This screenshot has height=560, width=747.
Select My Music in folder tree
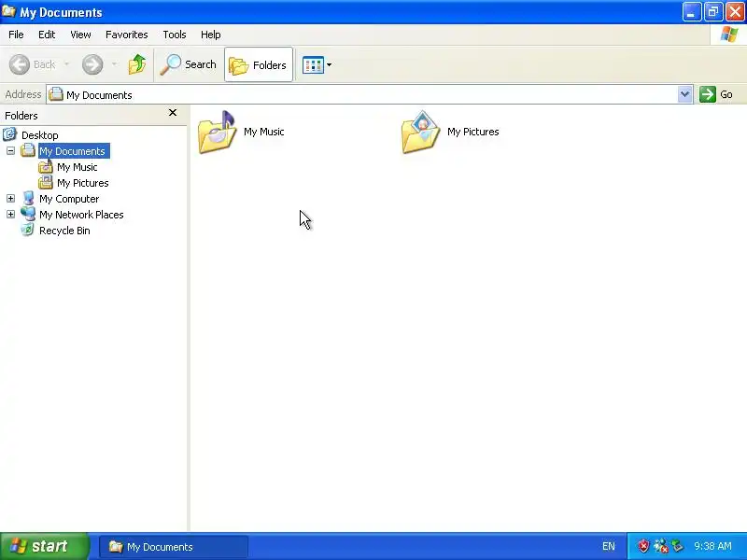pos(78,167)
